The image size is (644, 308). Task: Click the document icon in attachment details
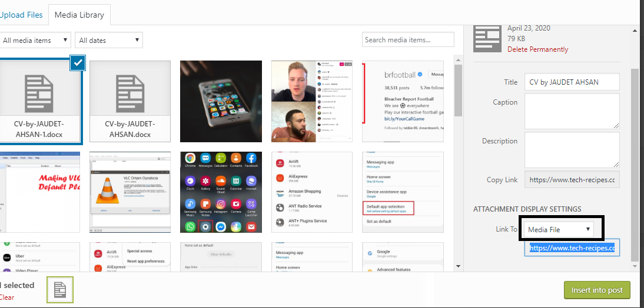click(487, 38)
